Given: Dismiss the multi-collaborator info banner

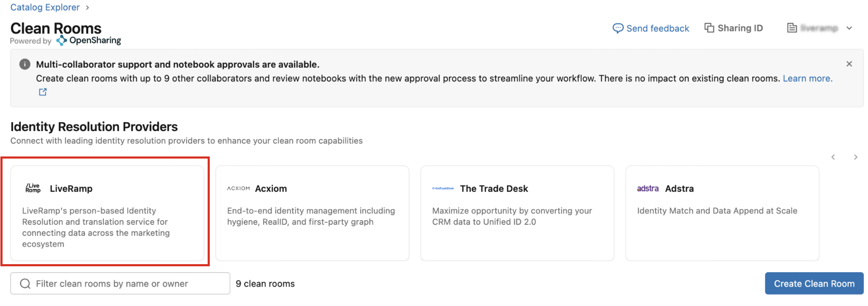Looking at the screenshot, I should click(x=849, y=64).
